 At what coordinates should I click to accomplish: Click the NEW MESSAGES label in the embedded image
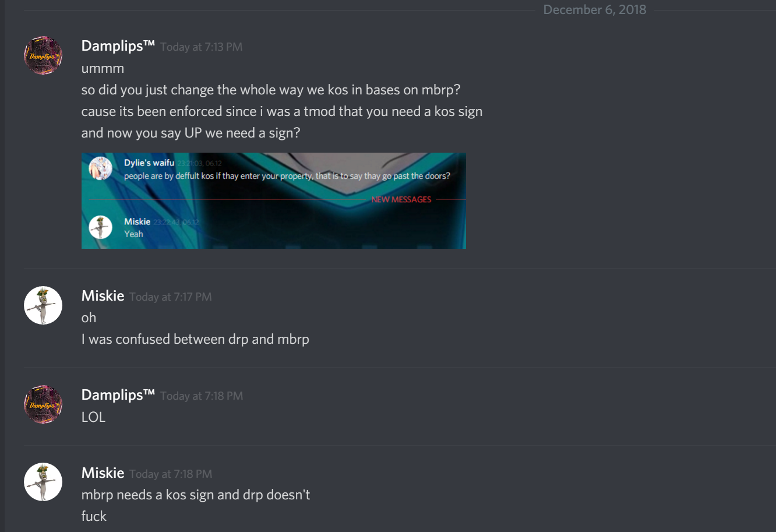coord(401,199)
